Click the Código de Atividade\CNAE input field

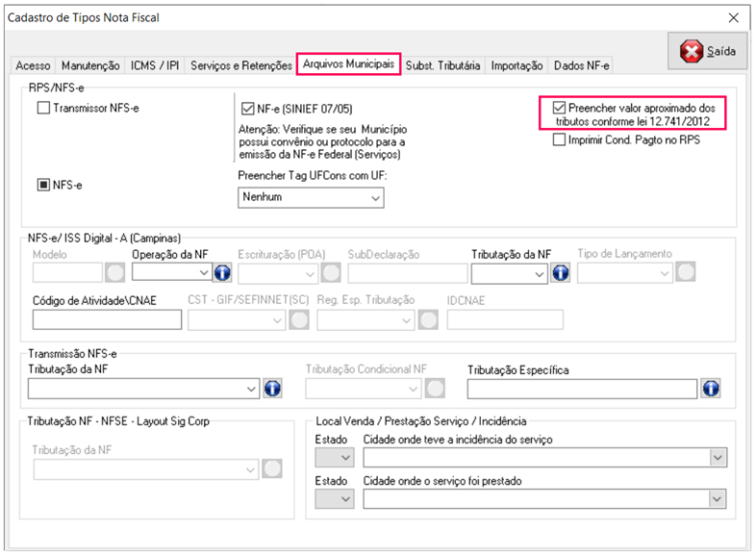107,320
